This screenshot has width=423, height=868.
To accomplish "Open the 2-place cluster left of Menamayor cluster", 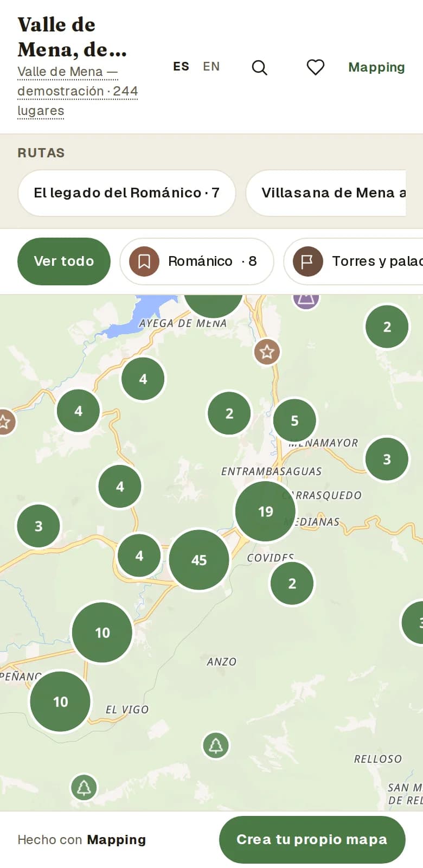I will pyautogui.click(x=229, y=413).
